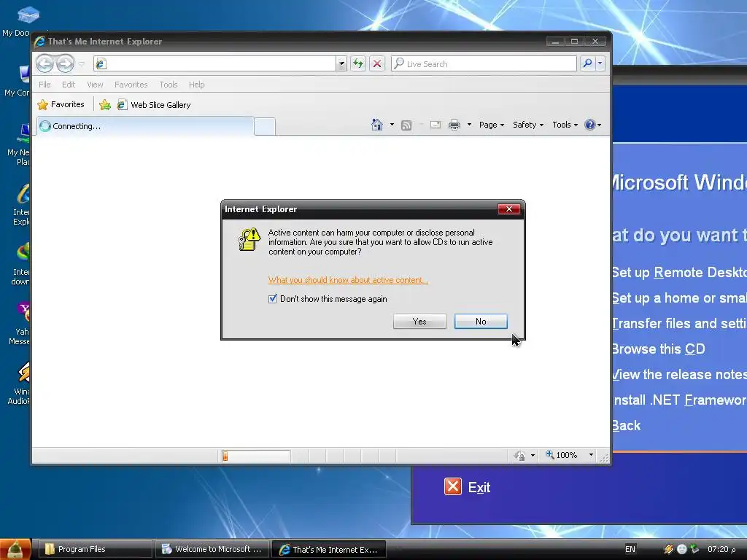
Task: Expand the Print dropdown arrow
Action: (469, 125)
